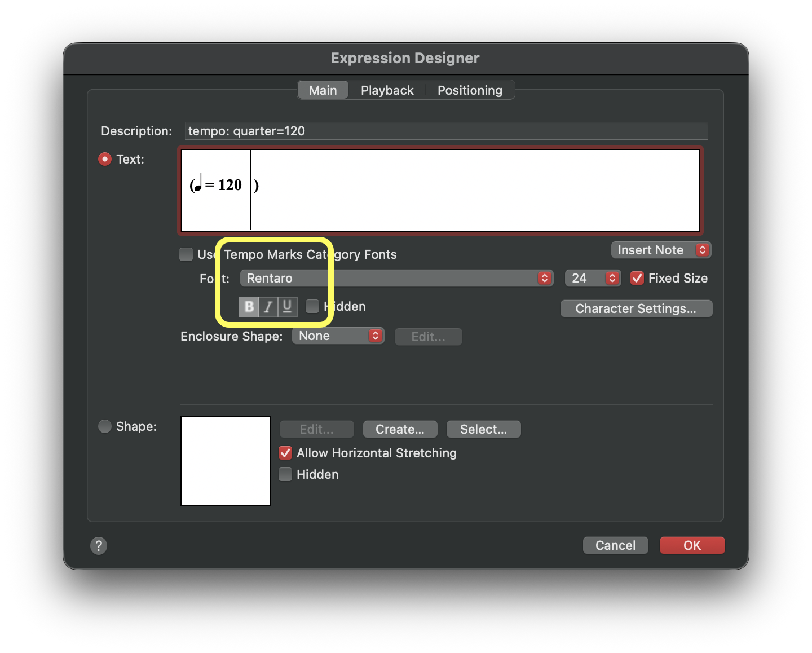Click the Create shape button
Screen dimensions: 812x653
pyautogui.click(x=400, y=430)
